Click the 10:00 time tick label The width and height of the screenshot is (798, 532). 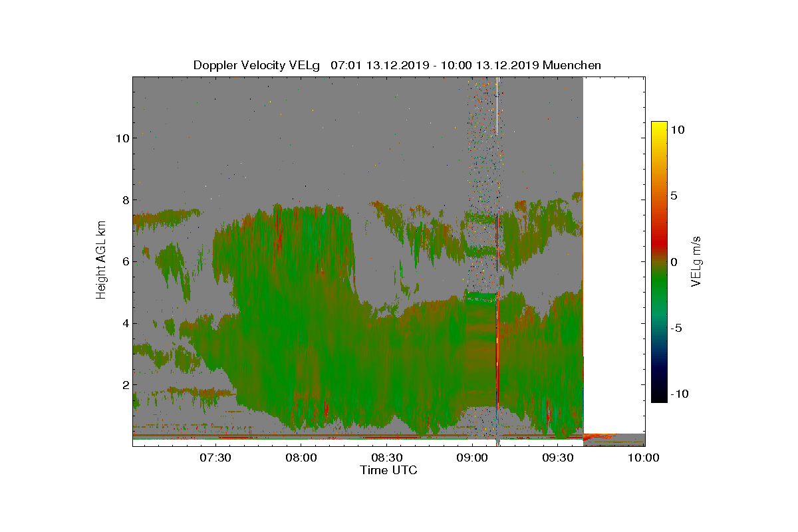click(644, 458)
